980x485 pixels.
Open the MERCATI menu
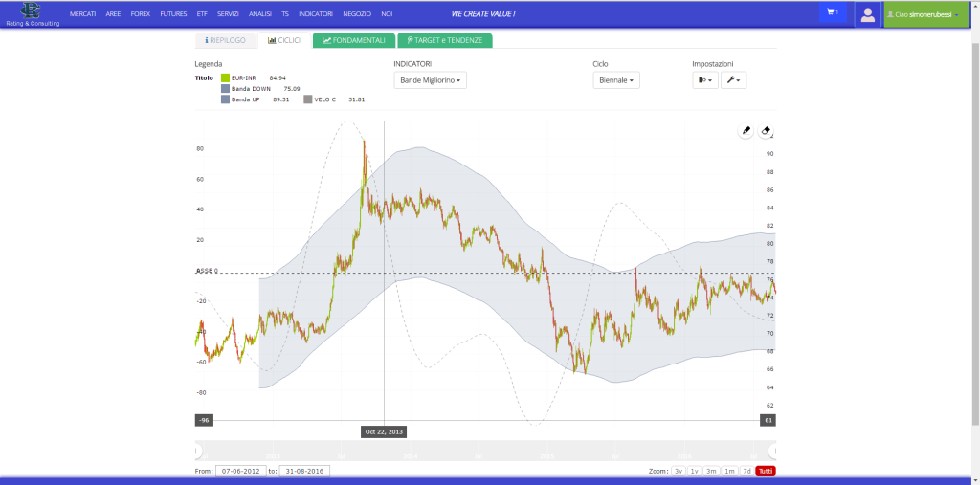point(83,14)
